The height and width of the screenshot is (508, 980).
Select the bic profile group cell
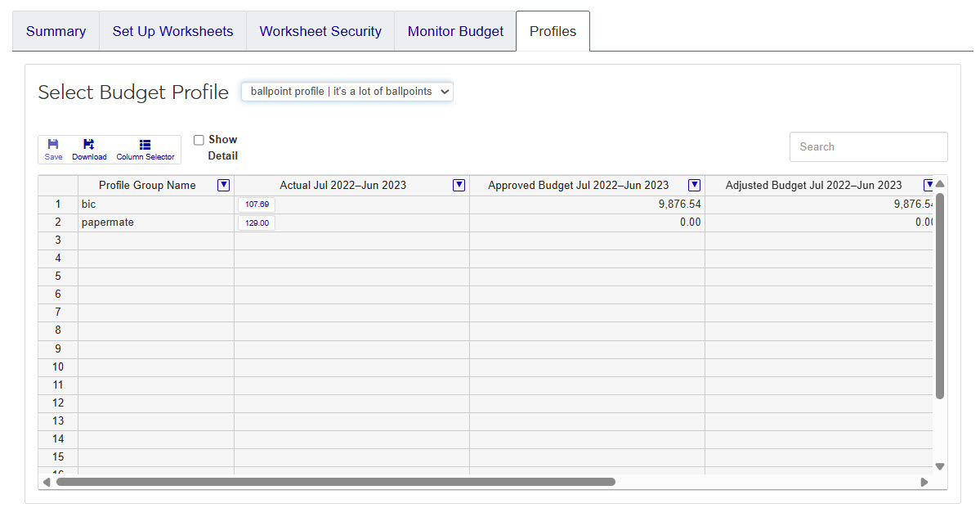point(156,205)
